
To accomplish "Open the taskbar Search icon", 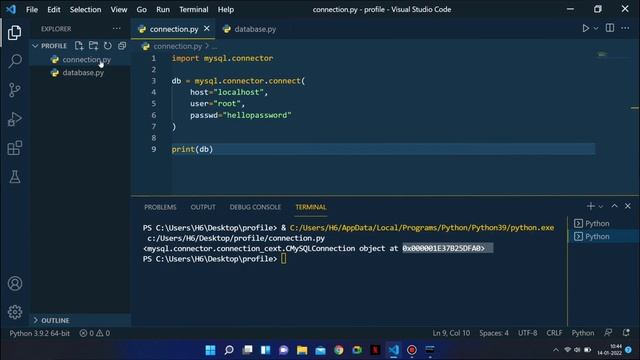I will pyautogui.click(x=229, y=350).
